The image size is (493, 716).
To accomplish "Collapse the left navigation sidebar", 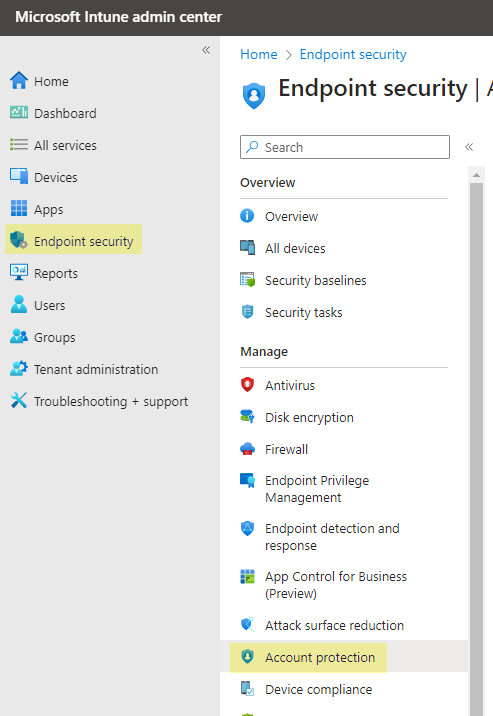I will pos(206,50).
